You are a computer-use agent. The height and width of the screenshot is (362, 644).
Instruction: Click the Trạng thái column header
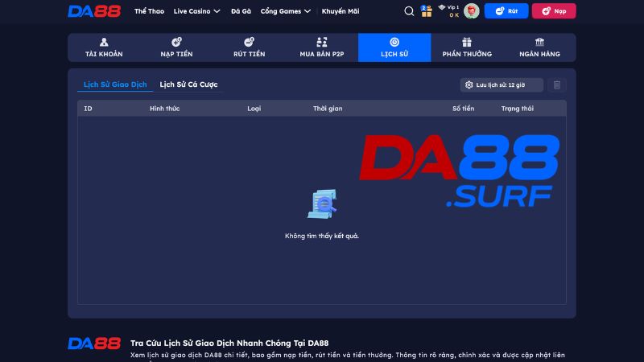coord(517,109)
